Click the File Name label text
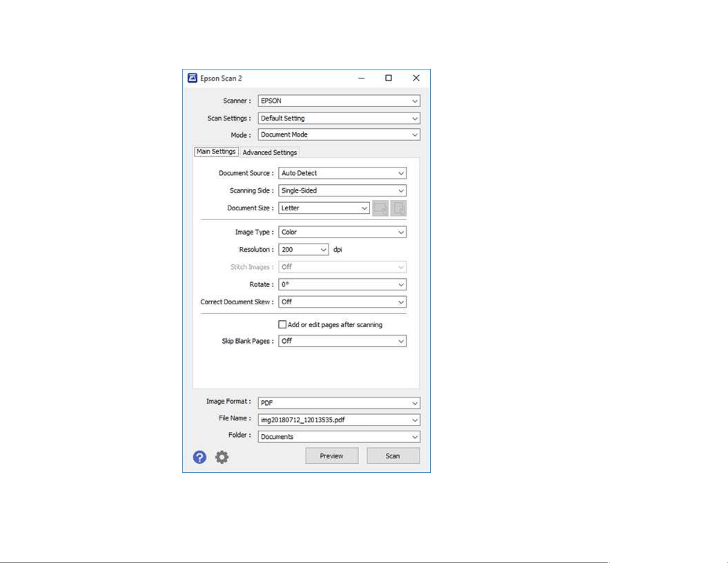The height and width of the screenshot is (563, 728). [235, 418]
